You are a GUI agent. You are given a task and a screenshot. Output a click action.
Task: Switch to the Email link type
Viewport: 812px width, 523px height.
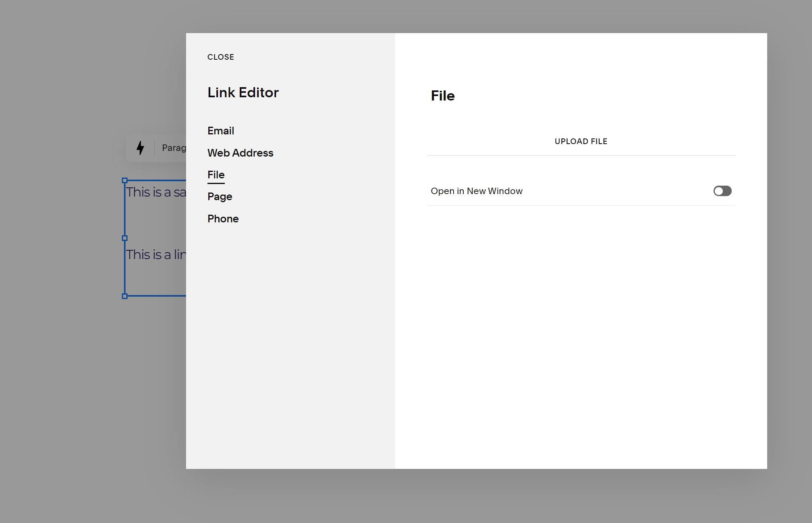220,130
